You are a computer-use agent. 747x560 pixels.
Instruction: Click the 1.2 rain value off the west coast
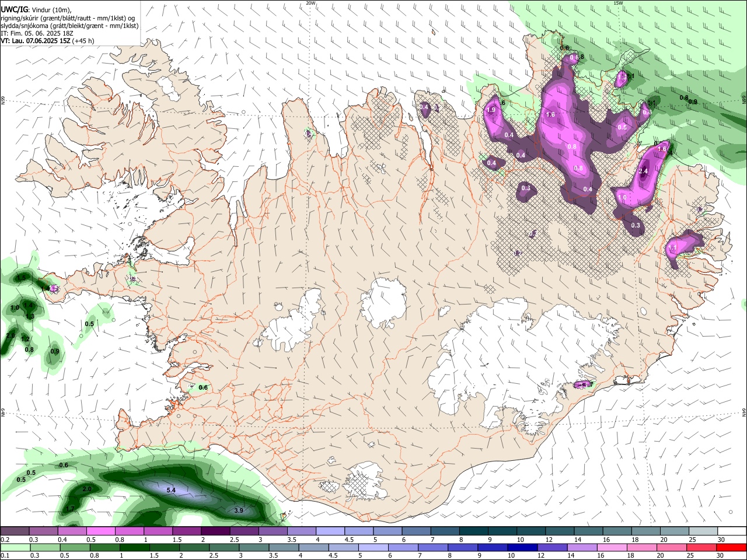(x=25, y=339)
